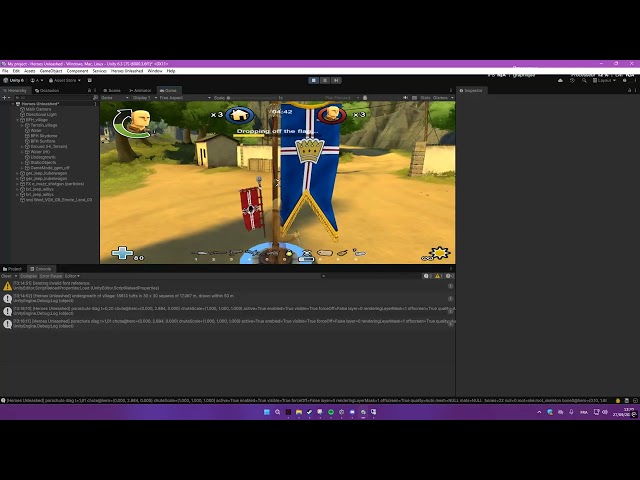640x480 pixels.
Task: Select the BFH Skydome object
Action: point(44,136)
